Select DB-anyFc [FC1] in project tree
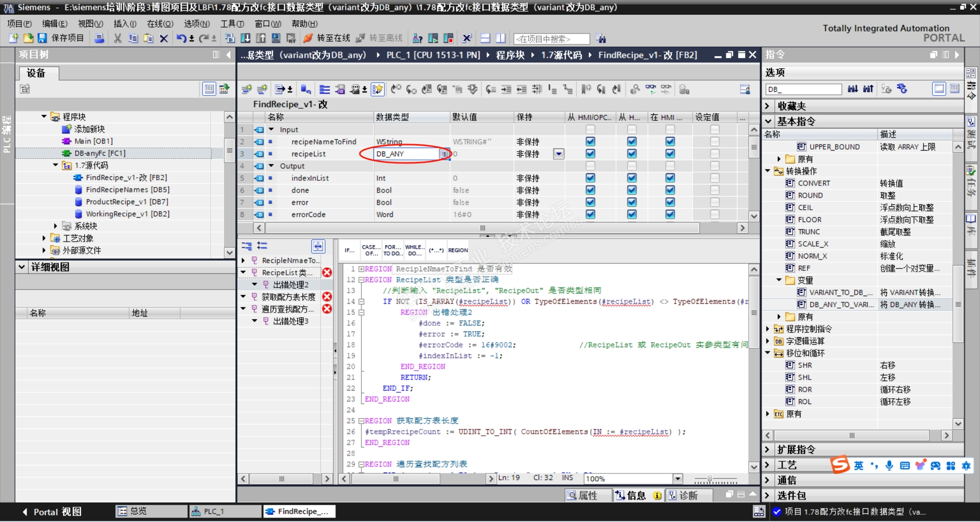Viewport: 980px width, 522px height. coord(100,153)
